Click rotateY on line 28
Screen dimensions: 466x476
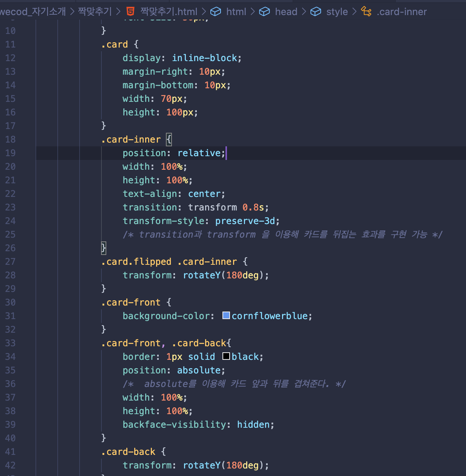pos(202,275)
